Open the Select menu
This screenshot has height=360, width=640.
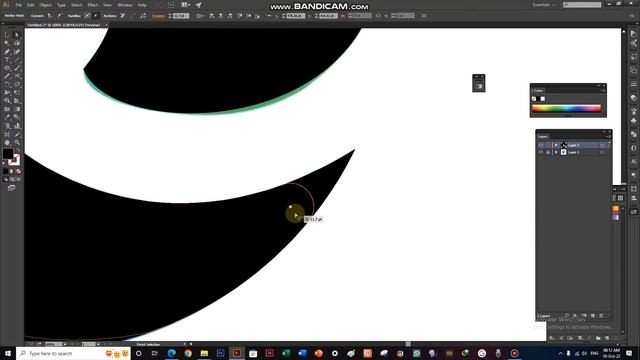coord(76,5)
